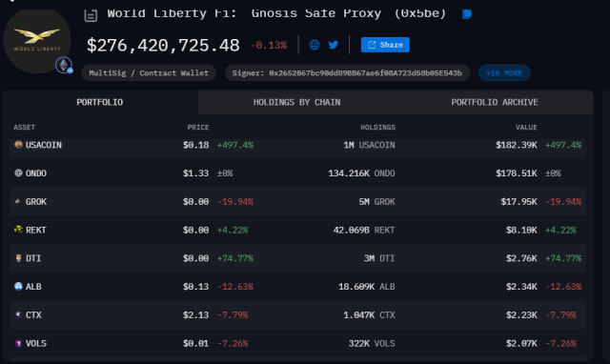
Task: Click the $1.33 ONDO price
Action: tap(195, 173)
